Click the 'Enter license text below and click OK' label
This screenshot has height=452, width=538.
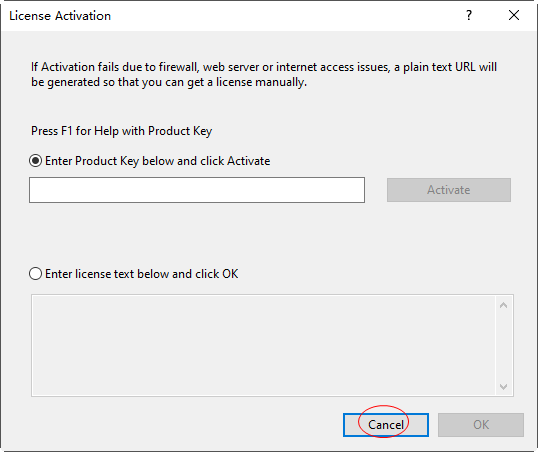tap(142, 274)
